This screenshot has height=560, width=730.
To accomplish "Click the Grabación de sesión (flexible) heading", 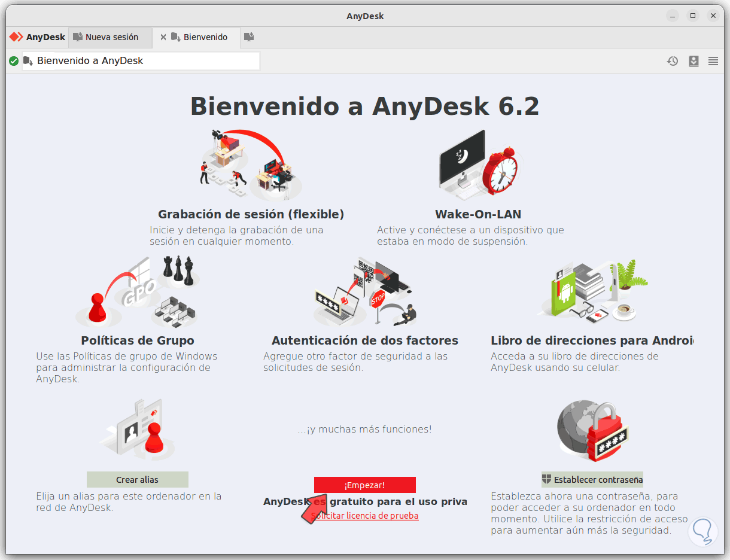I will [251, 214].
